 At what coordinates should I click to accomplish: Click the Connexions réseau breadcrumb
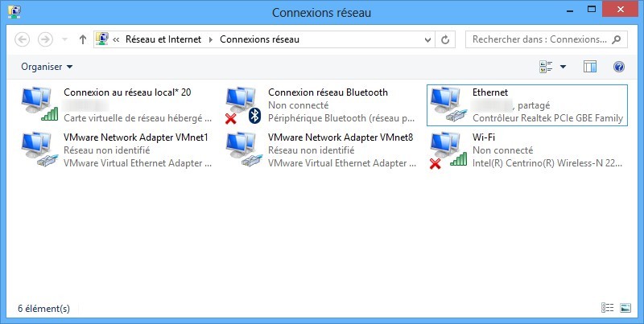[259, 39]
